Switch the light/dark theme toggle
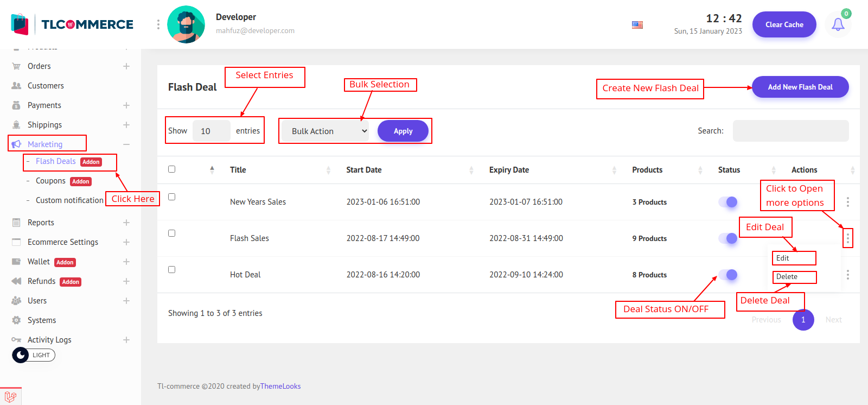 34,355
